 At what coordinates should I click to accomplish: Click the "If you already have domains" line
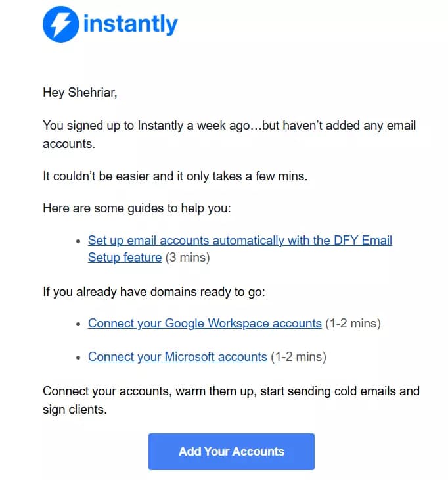click(154, 292)
